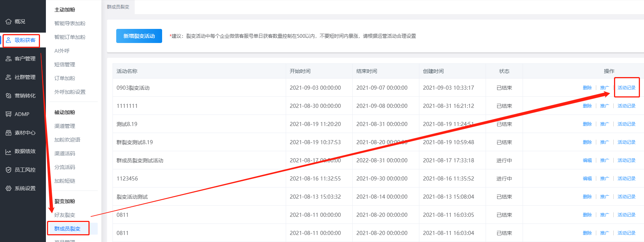644x242 pixels.
Task: Delete the 1111111 activity row
Action: coord(587,106)
